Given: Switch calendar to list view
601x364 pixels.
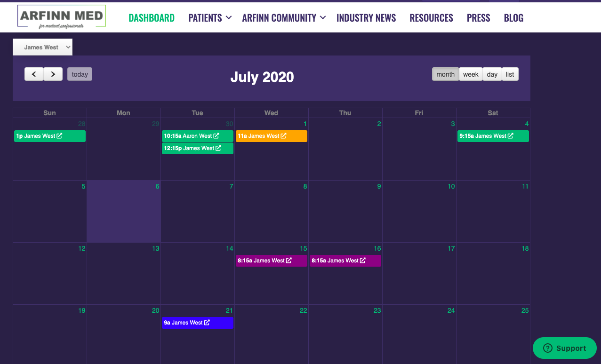Looking at the screenshot, I should click(x=510, y=74).
